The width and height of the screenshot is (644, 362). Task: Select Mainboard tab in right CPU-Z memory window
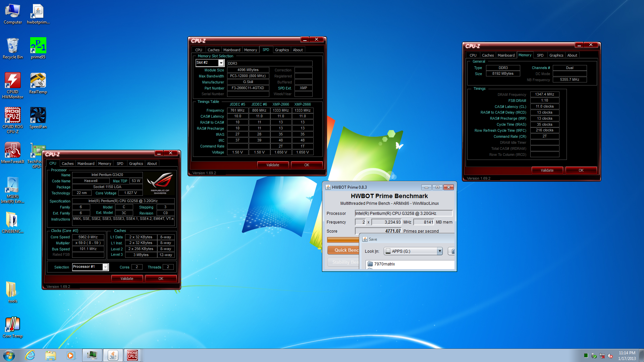506,55
